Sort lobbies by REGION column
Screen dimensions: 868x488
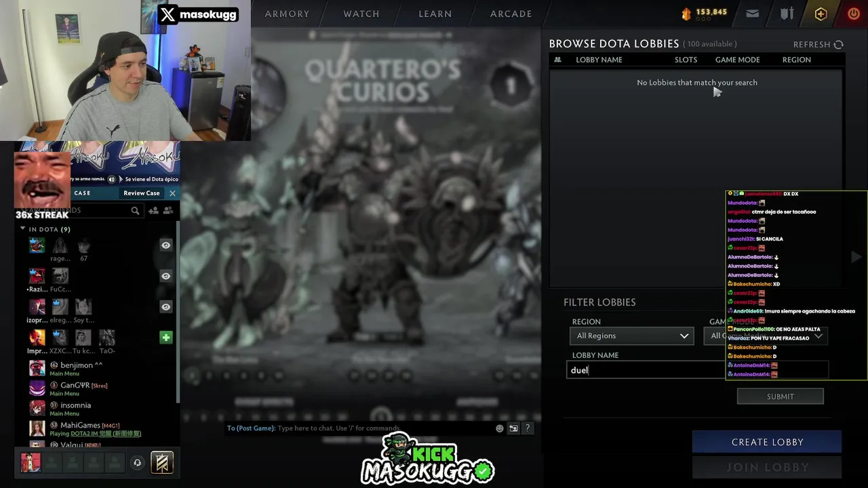pos(796,60)
